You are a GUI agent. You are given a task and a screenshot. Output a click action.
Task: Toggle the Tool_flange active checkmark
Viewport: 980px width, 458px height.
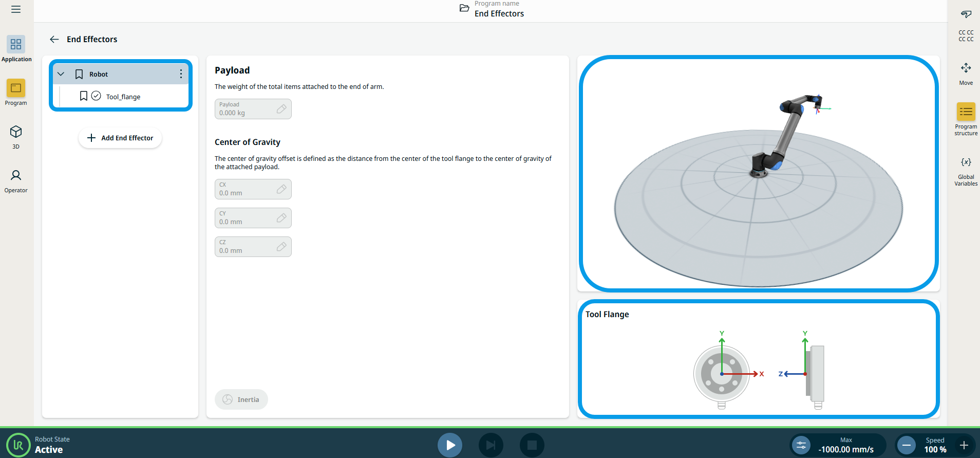click(96, 96)
